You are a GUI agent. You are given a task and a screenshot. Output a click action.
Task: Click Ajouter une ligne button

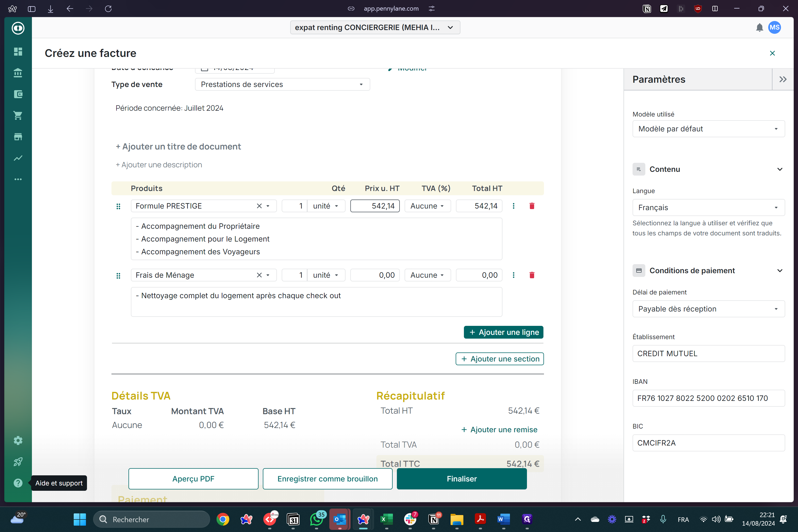click(x=504, y=332)
